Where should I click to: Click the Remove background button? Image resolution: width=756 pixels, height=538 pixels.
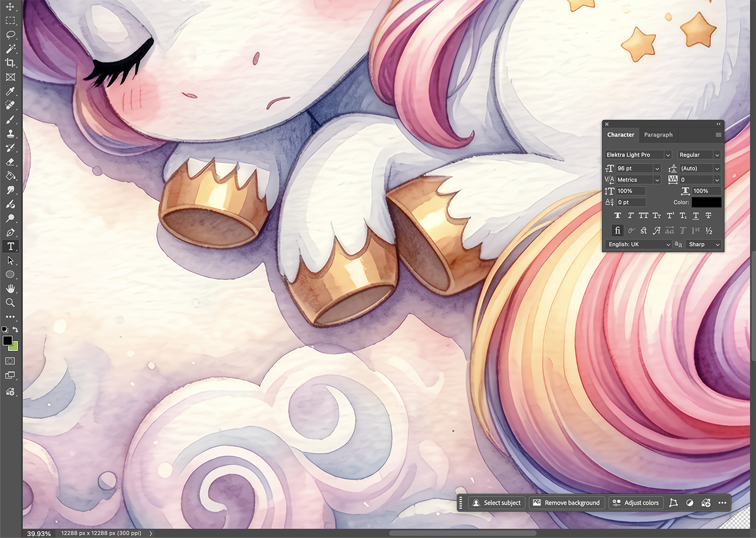[567, 503]
